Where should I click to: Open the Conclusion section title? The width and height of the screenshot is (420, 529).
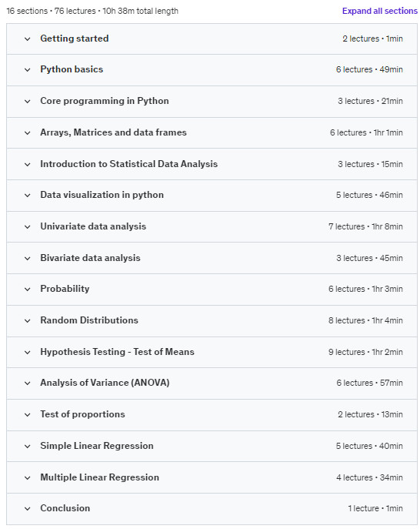click(x=65, y=508)
